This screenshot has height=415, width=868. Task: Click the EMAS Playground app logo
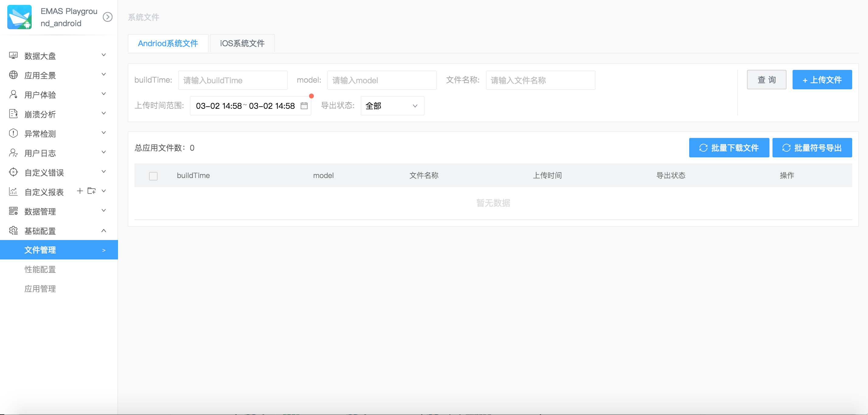(19, 17)
